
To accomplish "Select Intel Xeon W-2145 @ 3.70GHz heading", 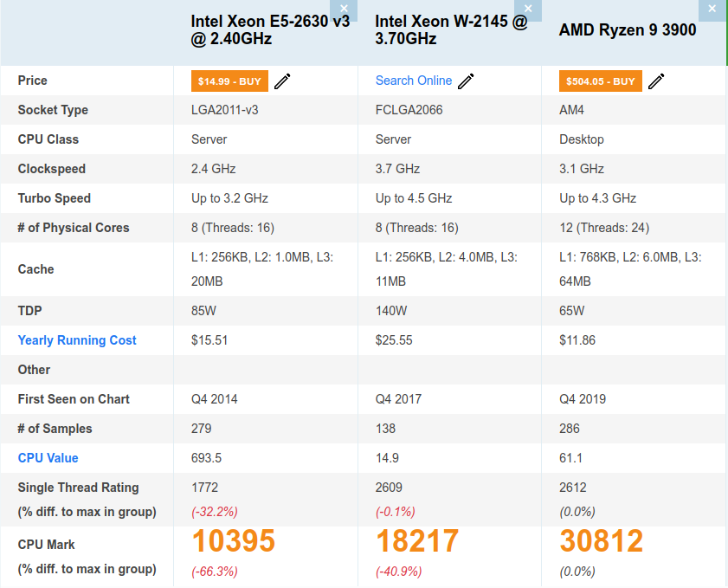I will click(451, 29).
